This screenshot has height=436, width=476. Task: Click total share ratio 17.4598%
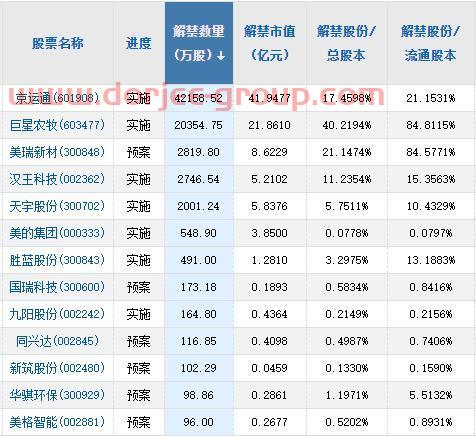tap(347, 98)
